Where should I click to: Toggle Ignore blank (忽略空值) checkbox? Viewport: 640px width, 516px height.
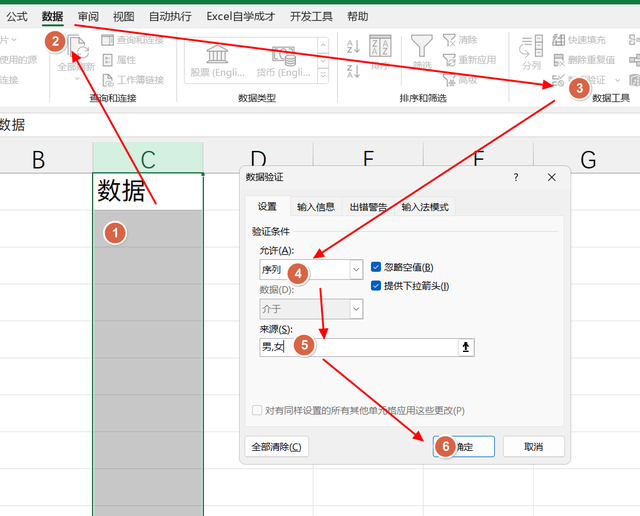pyautogui.click(x=376, y=267)
